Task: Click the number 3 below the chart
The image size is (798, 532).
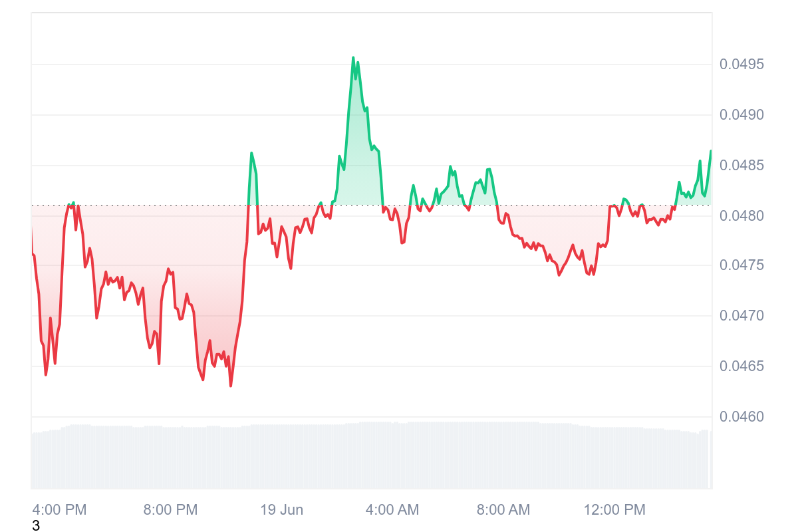Action: (x=36, y=526)
